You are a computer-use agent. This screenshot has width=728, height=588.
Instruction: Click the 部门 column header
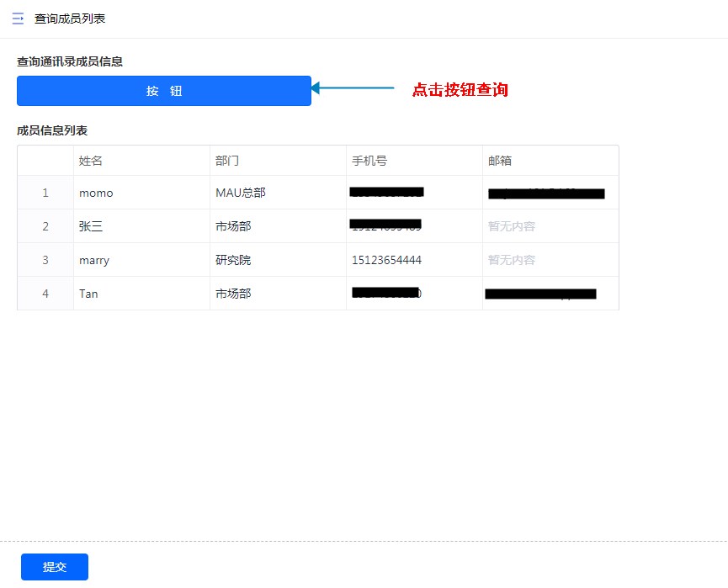(x=227, y=161)
